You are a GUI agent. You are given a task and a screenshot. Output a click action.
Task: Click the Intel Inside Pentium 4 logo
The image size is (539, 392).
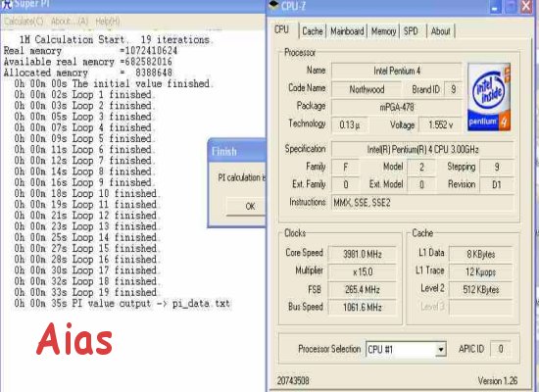tap(489, 97)
